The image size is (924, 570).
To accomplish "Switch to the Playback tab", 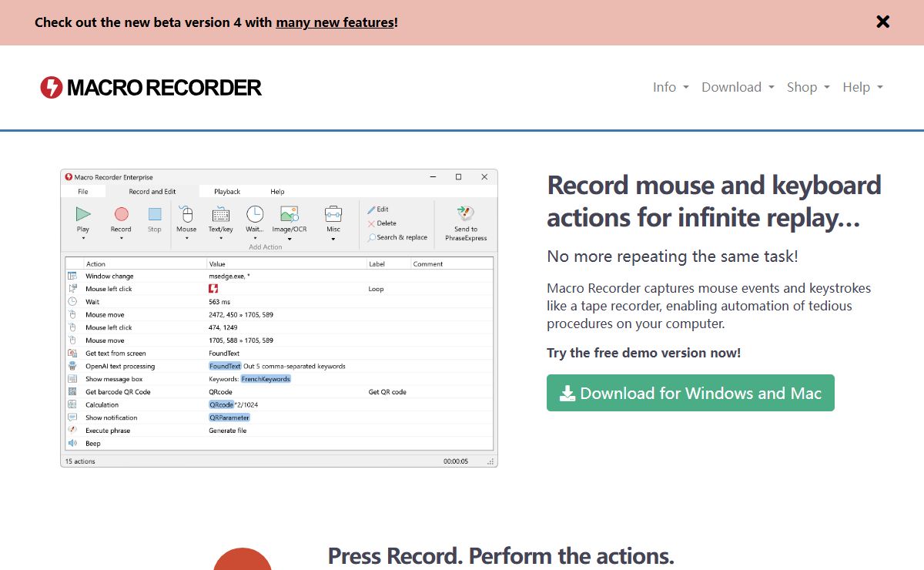I will click(x=227, y=192).
